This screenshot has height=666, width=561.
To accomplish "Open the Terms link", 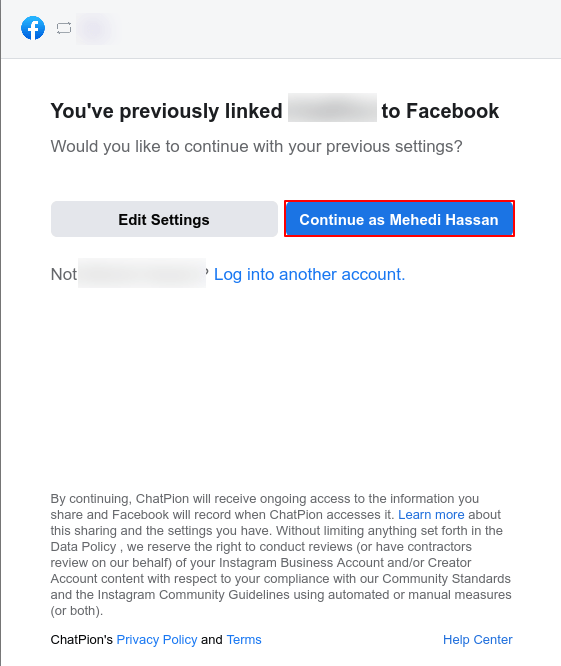I will 244,640.
